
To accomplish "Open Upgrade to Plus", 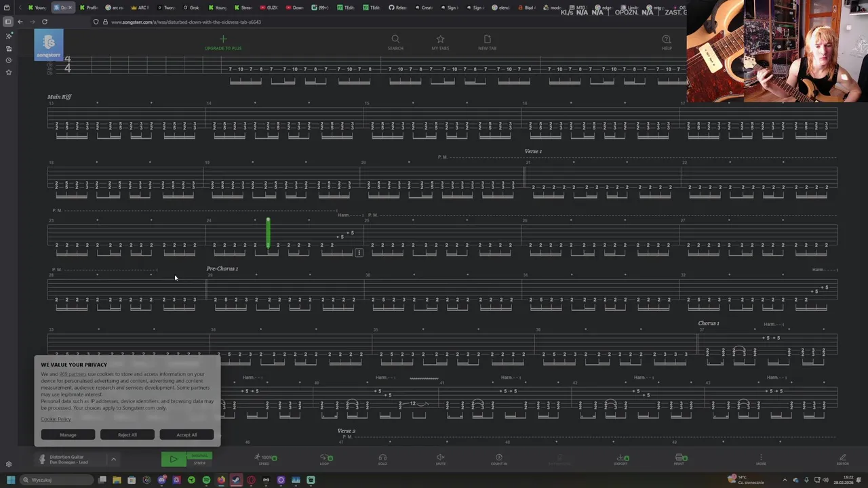I will 223,43.
